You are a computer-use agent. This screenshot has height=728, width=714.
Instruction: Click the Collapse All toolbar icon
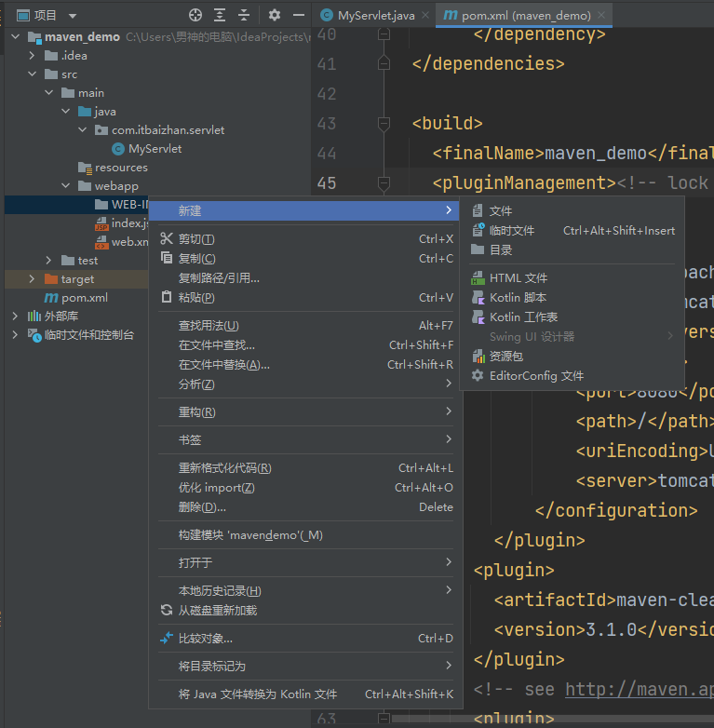point(244,15)
